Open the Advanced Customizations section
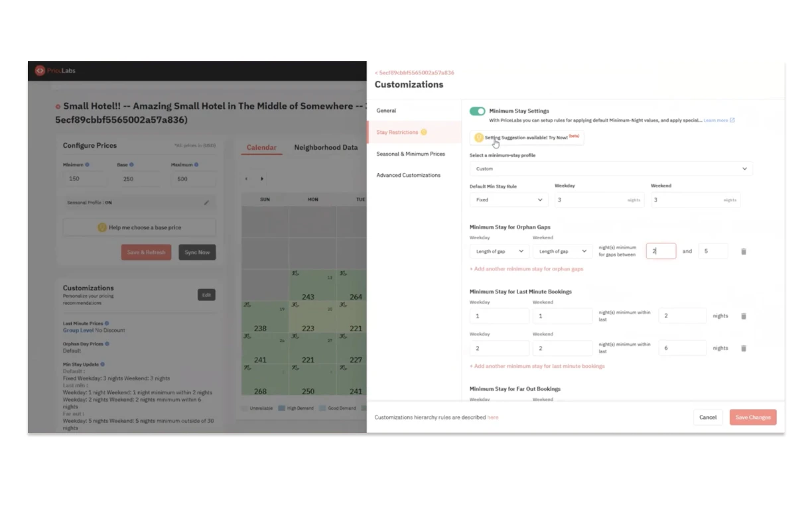Image resolution: width=812 pixels, height=509 pixels. pos(409,175)
